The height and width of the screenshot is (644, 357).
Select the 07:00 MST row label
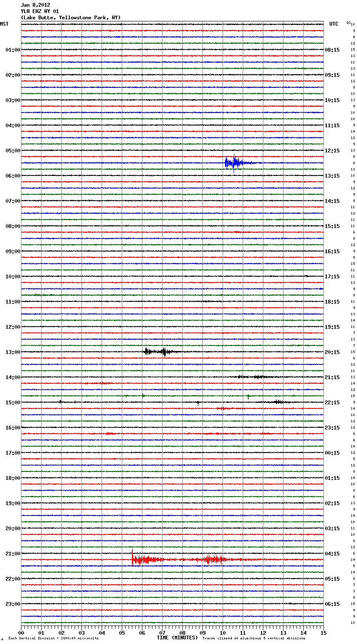pyautogui.click(x=13, y=201)
